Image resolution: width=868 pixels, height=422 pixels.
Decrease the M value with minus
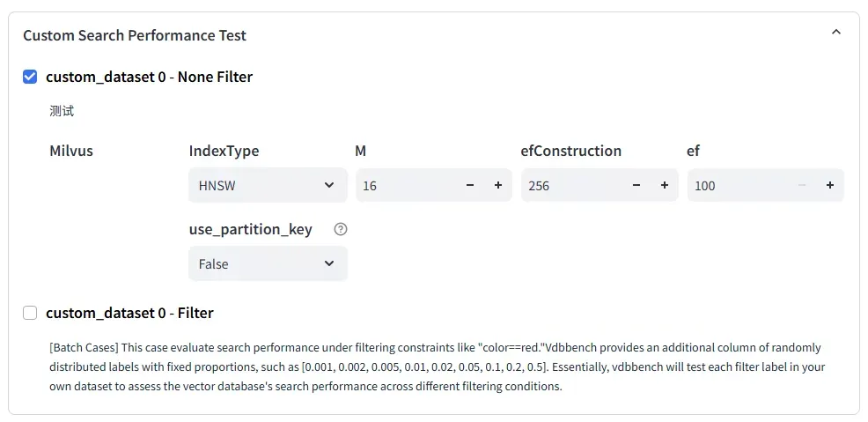[x=470, y=186]
